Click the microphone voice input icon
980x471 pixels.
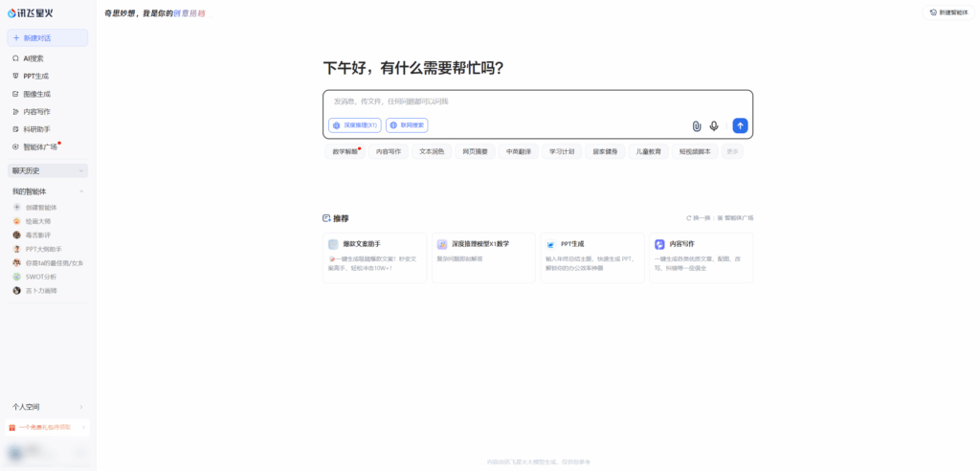click(714, 125)
